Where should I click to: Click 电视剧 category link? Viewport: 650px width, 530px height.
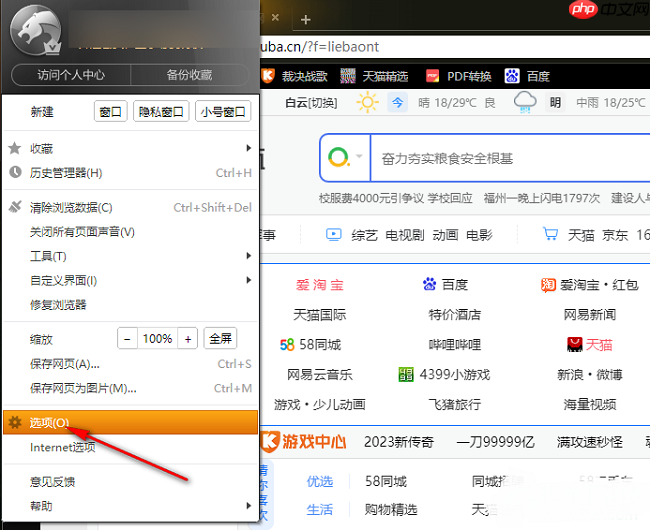405,235
